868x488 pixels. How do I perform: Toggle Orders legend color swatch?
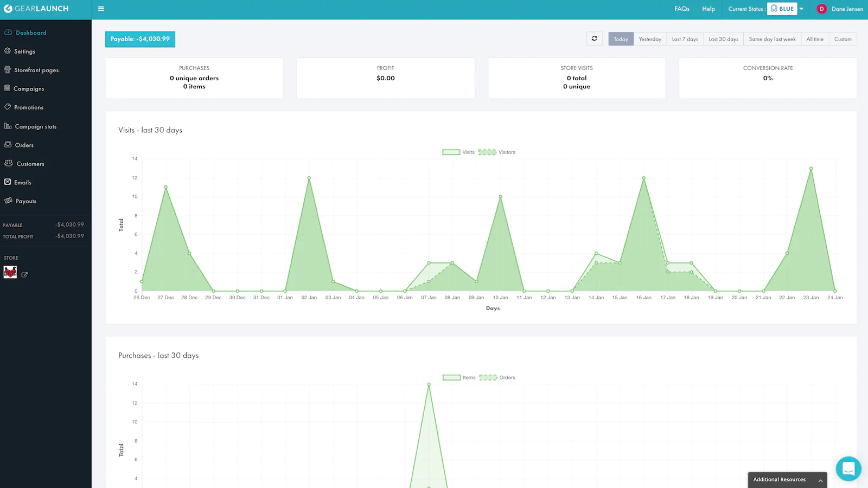click(x=488, y=377)
